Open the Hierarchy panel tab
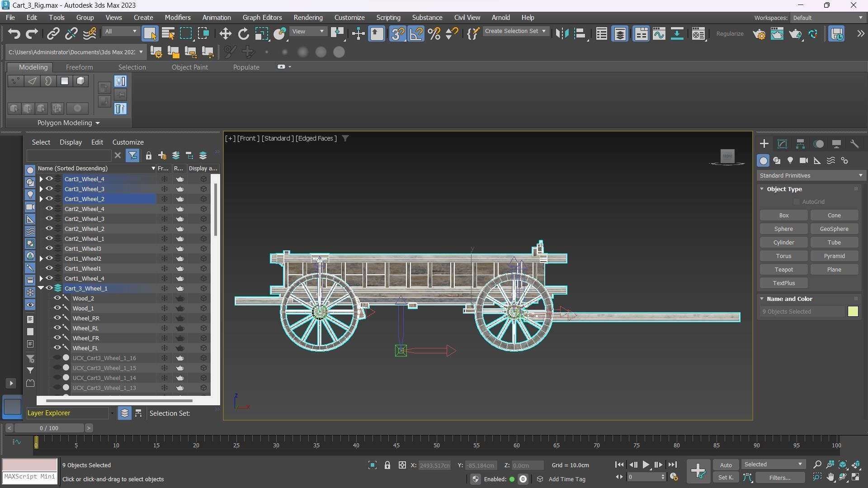The image size is (868, 488). coord(800,144)
